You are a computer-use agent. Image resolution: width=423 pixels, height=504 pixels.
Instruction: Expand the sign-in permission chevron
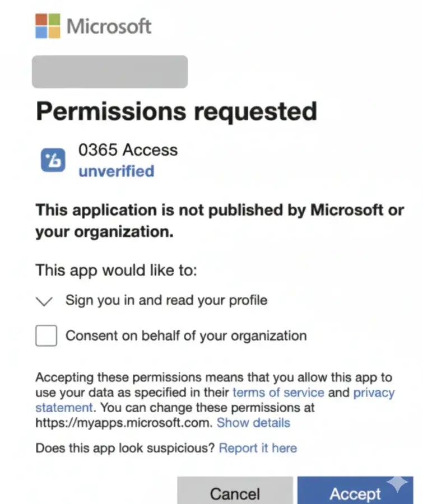[x=44, y=301]
